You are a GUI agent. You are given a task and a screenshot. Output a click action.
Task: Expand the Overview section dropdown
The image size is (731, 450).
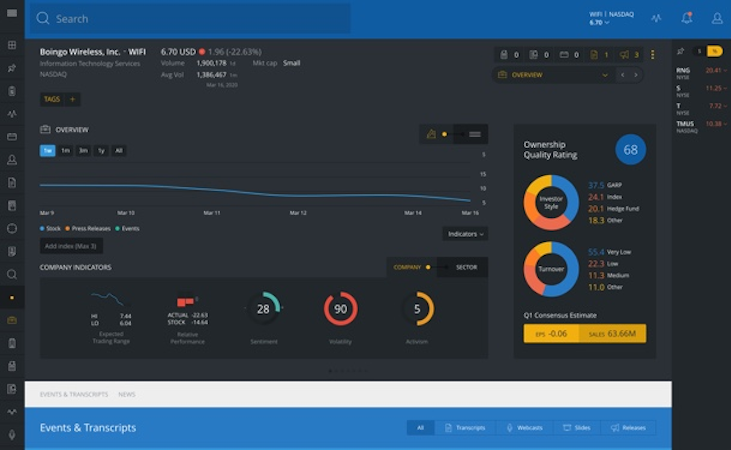pyautogui.click(x=605, y=75)
